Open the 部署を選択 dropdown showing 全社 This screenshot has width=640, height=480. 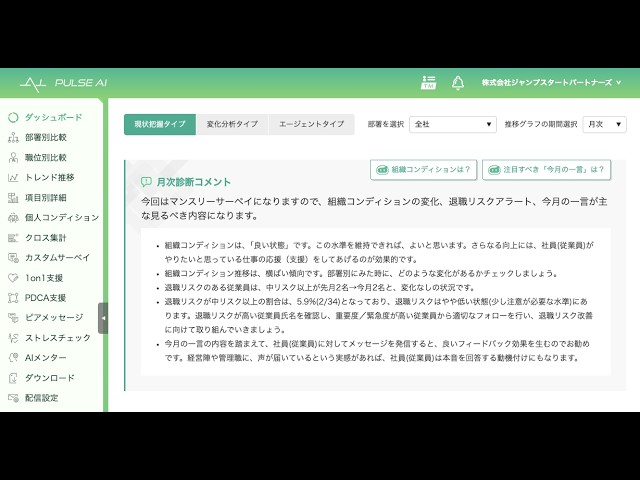(x=453, y=124)
